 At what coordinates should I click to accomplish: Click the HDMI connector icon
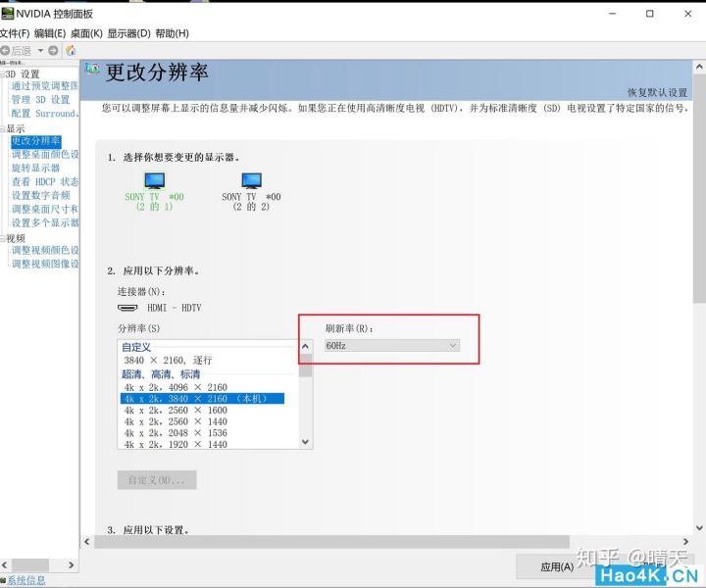(127, 308)
